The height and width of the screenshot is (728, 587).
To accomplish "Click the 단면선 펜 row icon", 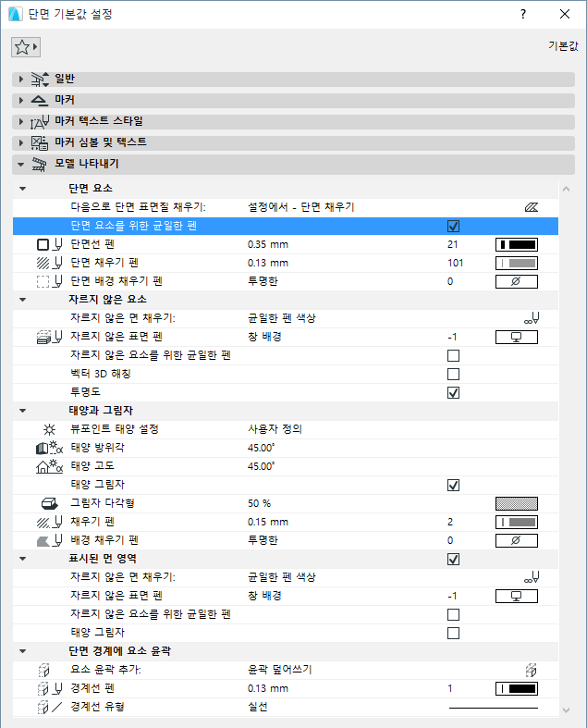I will point(49,244).
